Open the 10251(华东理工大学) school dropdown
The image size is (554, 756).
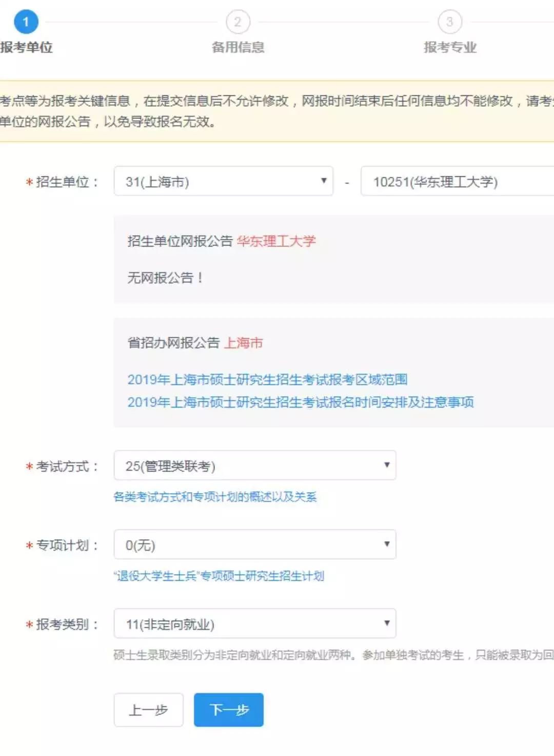[457, 181]
